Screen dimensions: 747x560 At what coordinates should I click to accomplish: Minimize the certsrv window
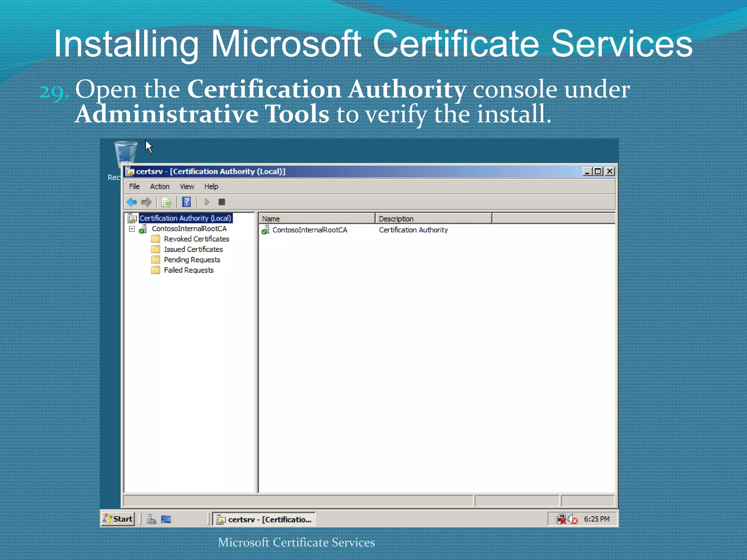coord(587,171)
